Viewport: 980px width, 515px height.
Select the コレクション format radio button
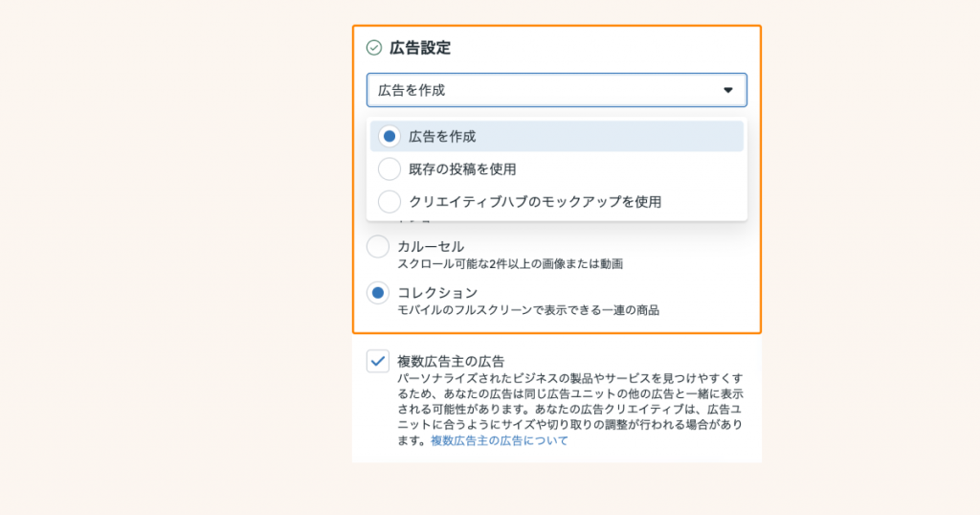coord(377,293)
